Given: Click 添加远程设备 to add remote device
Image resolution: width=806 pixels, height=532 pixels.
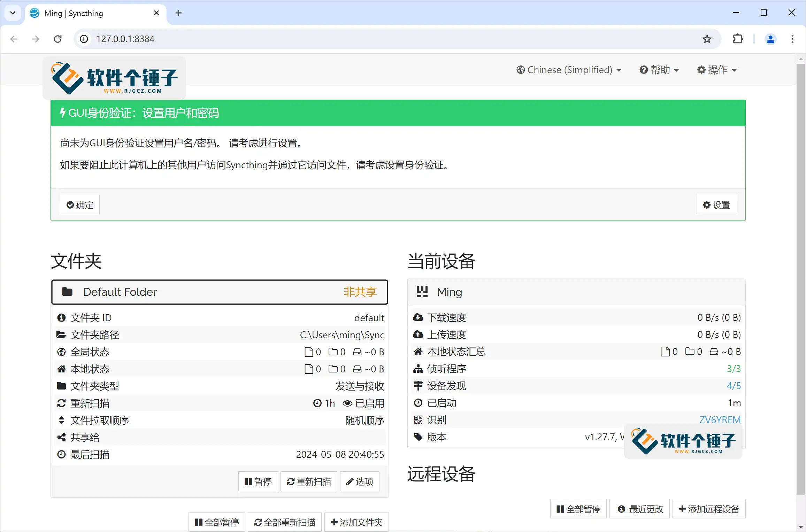Looking at the screenshot, I should (x=709, y=509).
